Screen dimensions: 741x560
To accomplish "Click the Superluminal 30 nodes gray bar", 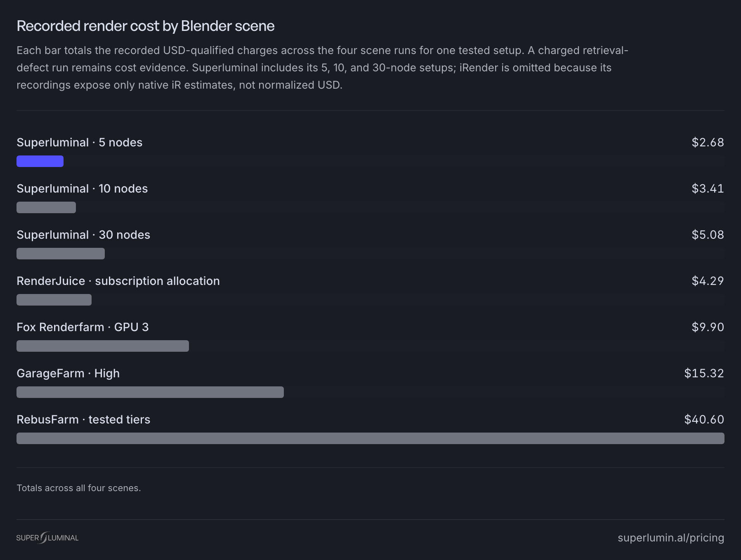I will click(x=61, y=254).
